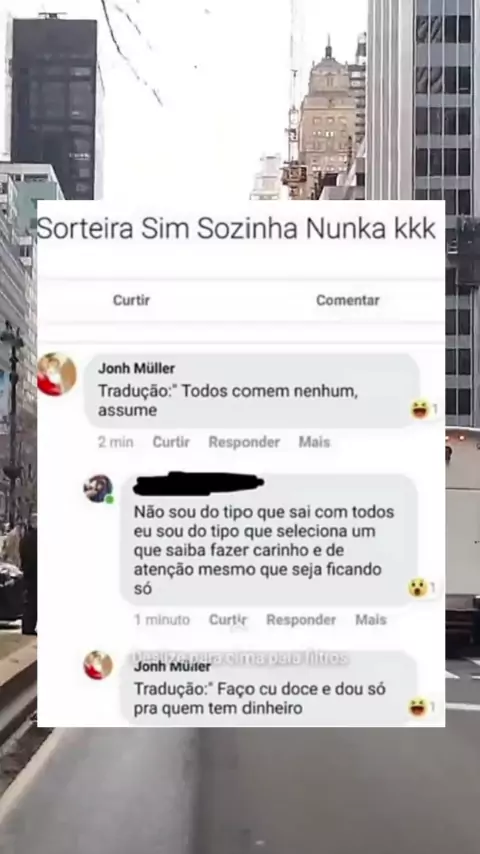The height and width of the screenshot is (854, 480).
Task: Click Curtir under the 1 minuto comment
Action: pos(228,620)
